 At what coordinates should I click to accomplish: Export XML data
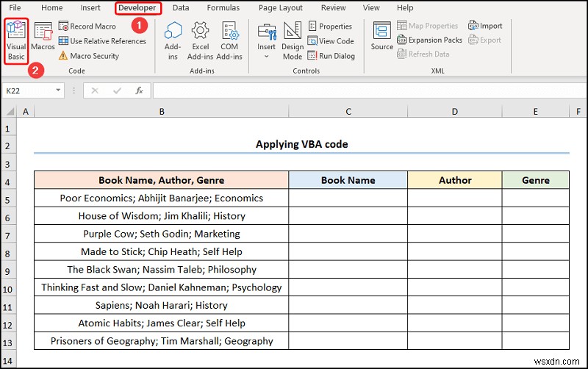pyautogui.click(x=484, y=40)
